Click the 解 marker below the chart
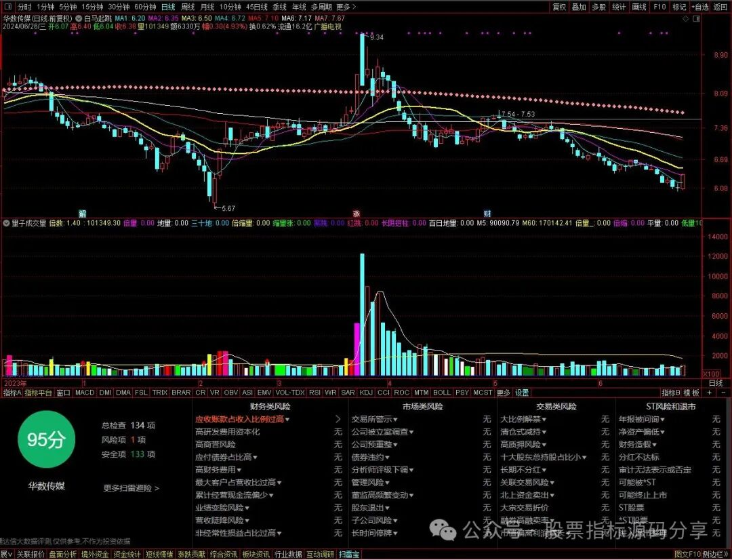The height and width of the screenshot is (560, 732). coord(82,214)
